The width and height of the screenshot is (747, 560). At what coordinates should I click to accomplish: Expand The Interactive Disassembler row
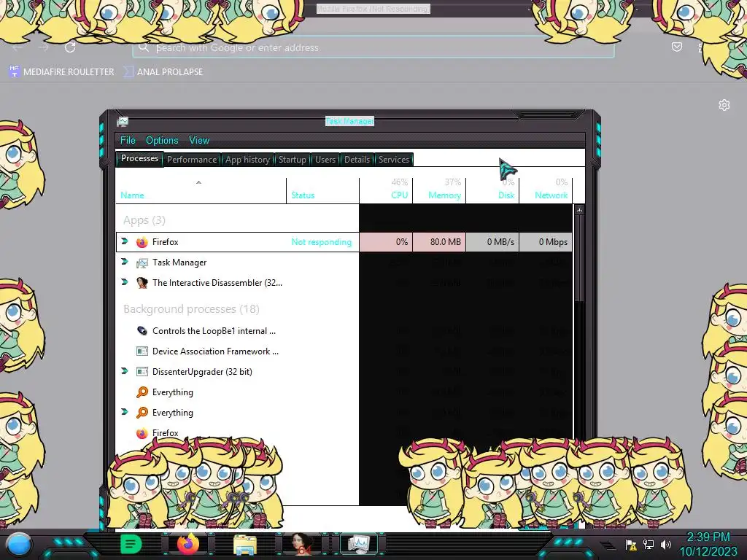click(125, 282)
